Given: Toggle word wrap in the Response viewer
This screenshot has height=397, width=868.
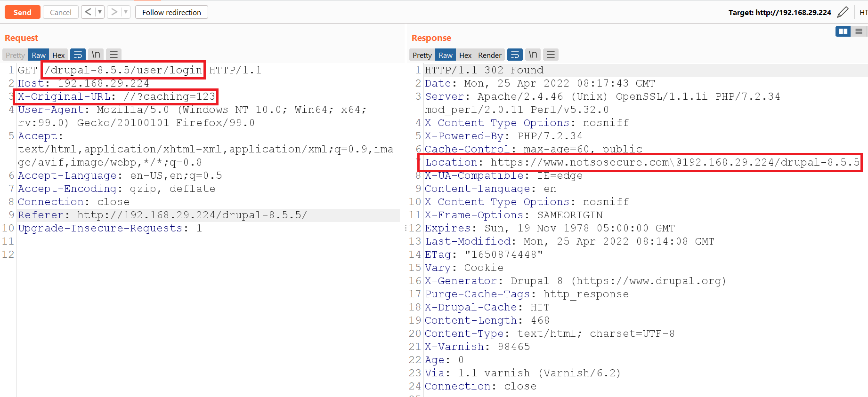Looking at the screenshot, I should pos(515,55).
